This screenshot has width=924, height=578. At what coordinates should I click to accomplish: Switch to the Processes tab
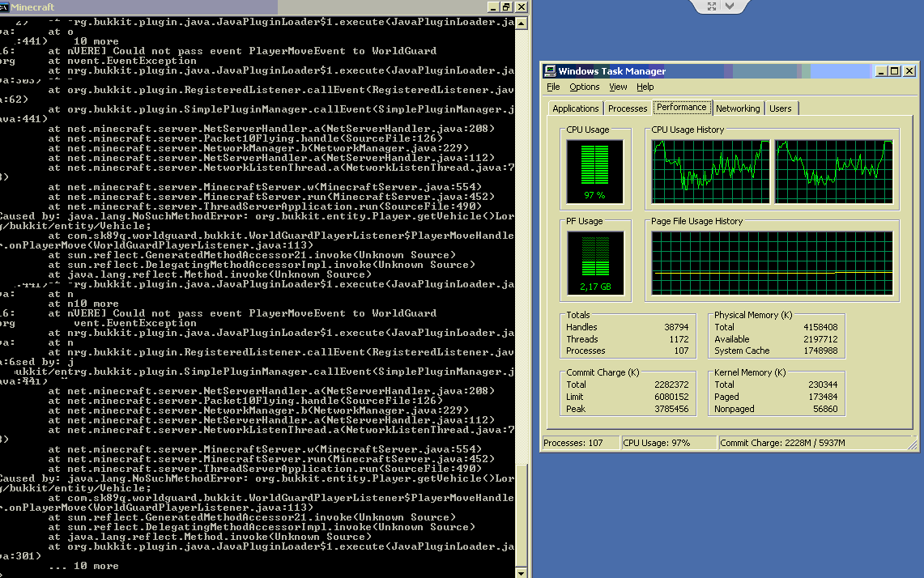click(628, 108)
